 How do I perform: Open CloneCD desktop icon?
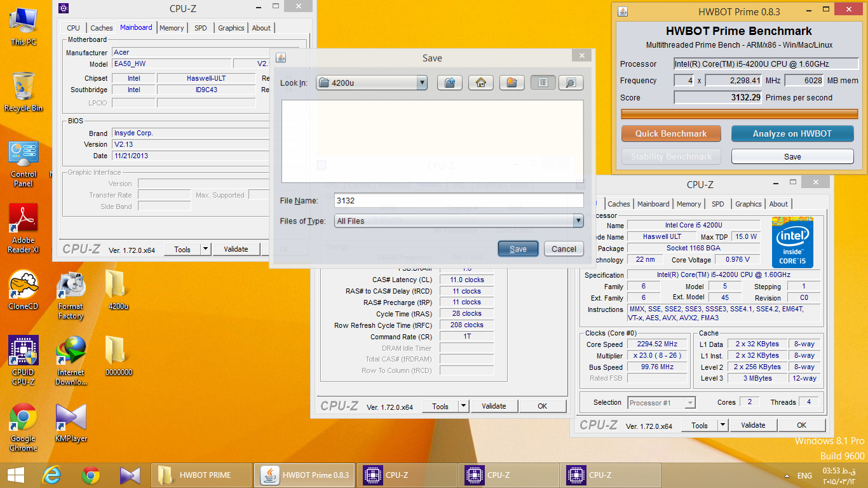pos(24,290)
